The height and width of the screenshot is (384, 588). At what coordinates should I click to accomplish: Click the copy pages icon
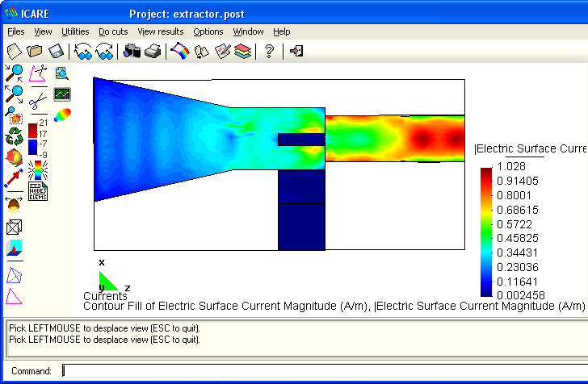tap(201, 52)
